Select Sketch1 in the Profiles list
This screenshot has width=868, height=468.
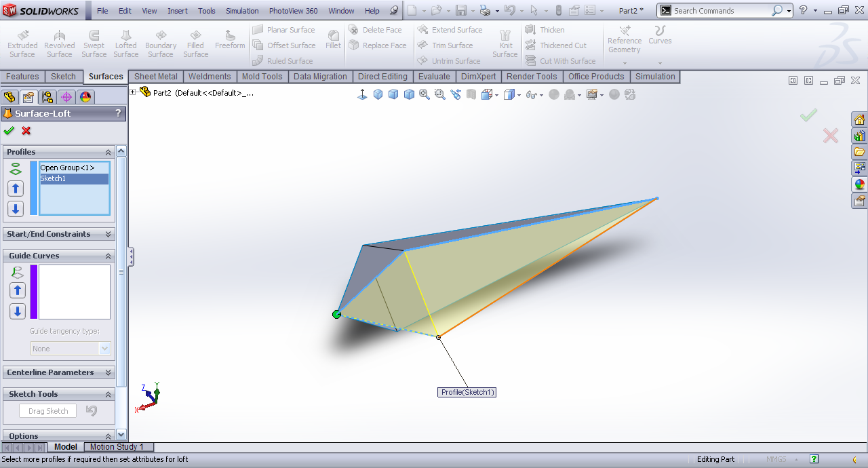73,179
